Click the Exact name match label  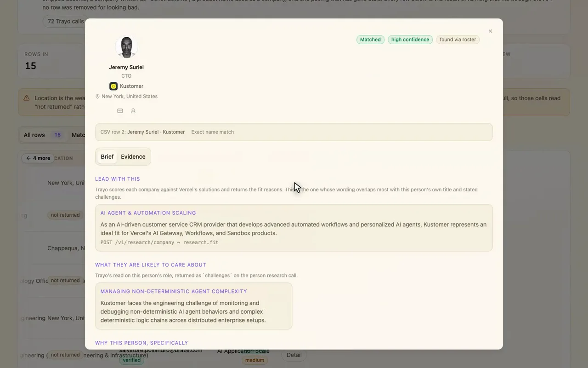213,132
